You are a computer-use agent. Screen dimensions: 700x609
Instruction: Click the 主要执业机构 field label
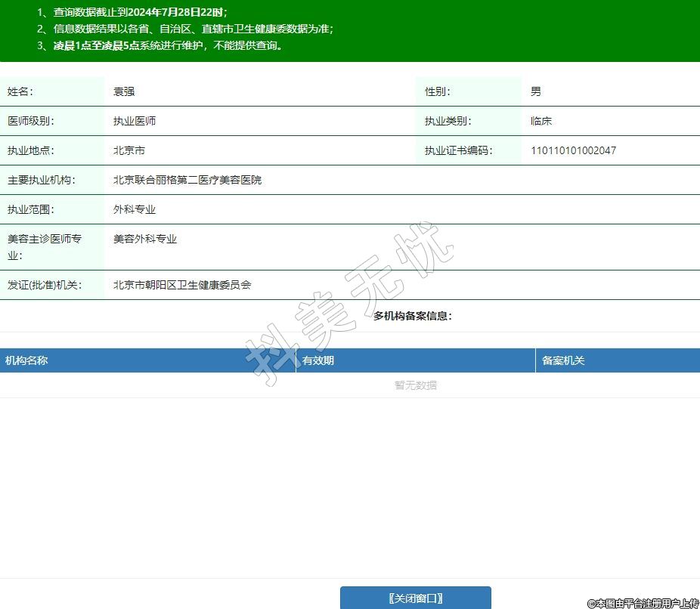click(42, 180)
